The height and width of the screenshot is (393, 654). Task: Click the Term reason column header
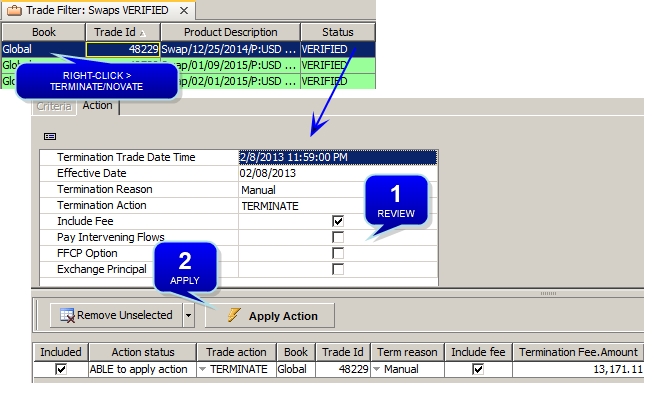click(407, 352)
